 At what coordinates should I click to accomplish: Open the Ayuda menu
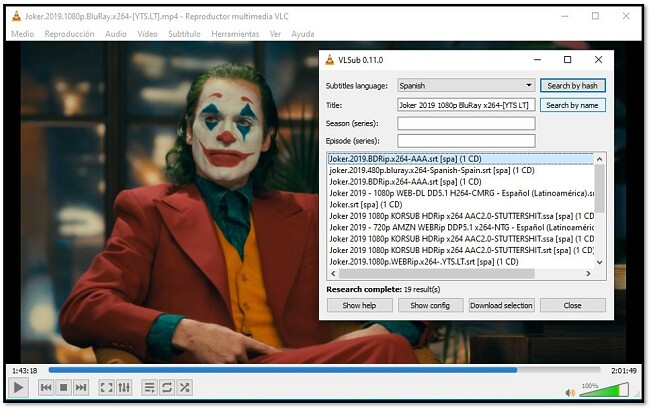303,34
